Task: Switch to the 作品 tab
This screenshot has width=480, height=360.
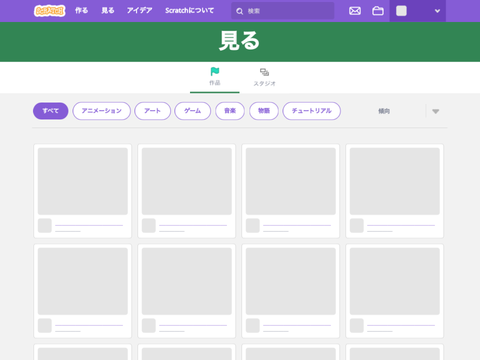Action: coord(215,77)
